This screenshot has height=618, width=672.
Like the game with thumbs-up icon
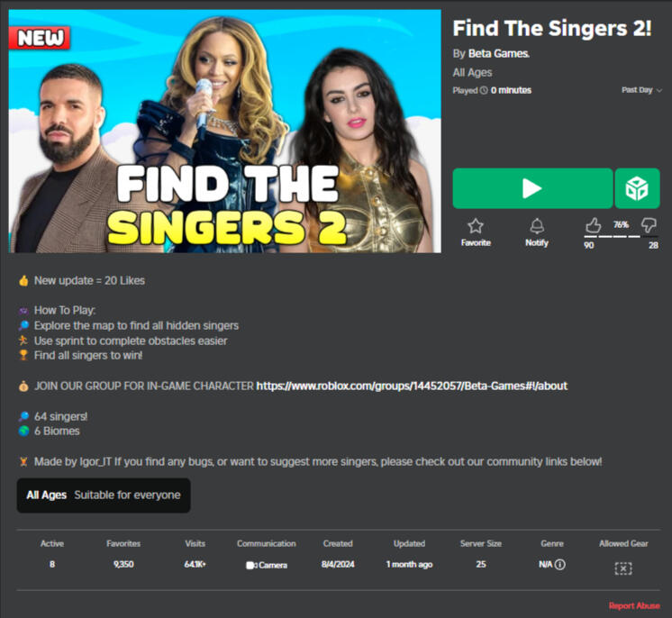[593, 225]
